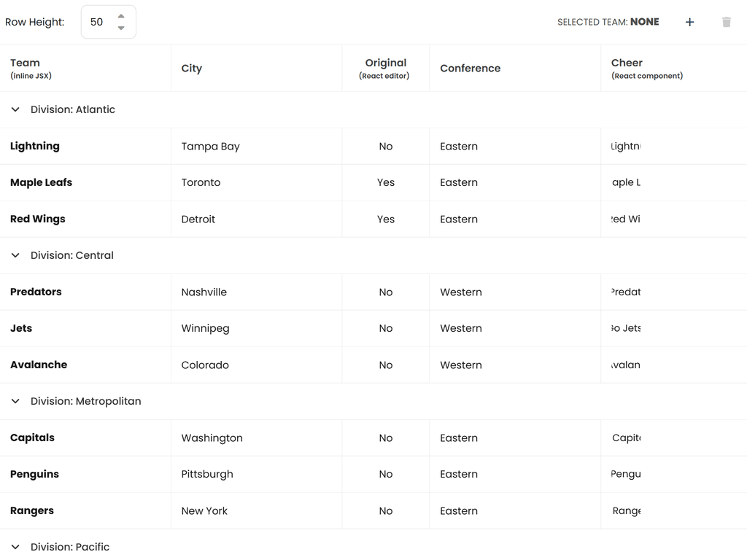Decrease row height with the down arrow
The width and height of the screenshot is (747, 560).
click(x=121, y=28)
